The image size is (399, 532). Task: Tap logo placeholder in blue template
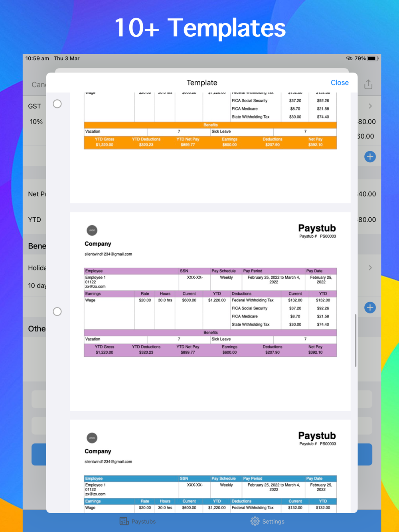point(92,438)
